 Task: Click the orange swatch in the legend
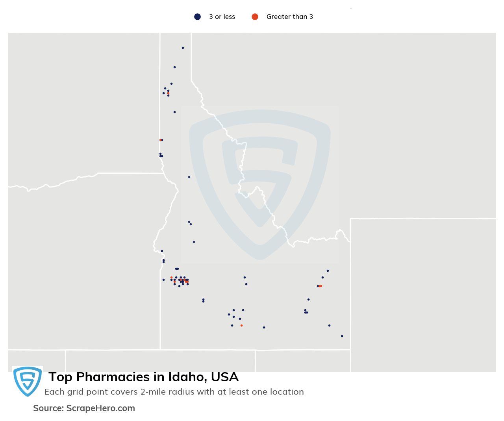coord(255,17)
